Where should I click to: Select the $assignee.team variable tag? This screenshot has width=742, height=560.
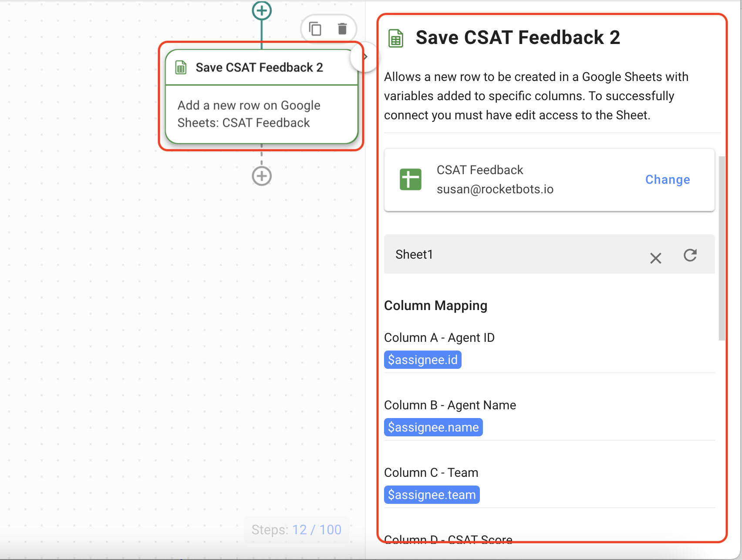tap(432, 495)
